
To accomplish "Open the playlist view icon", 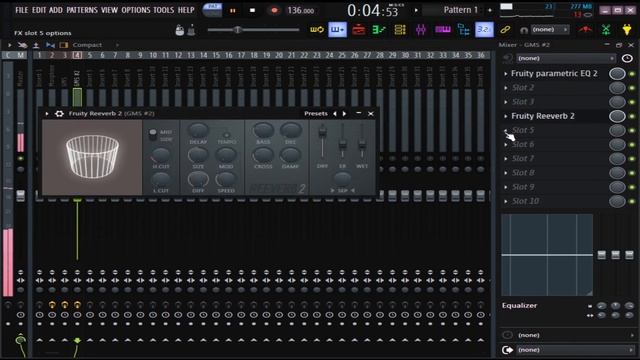I will 338,29.
